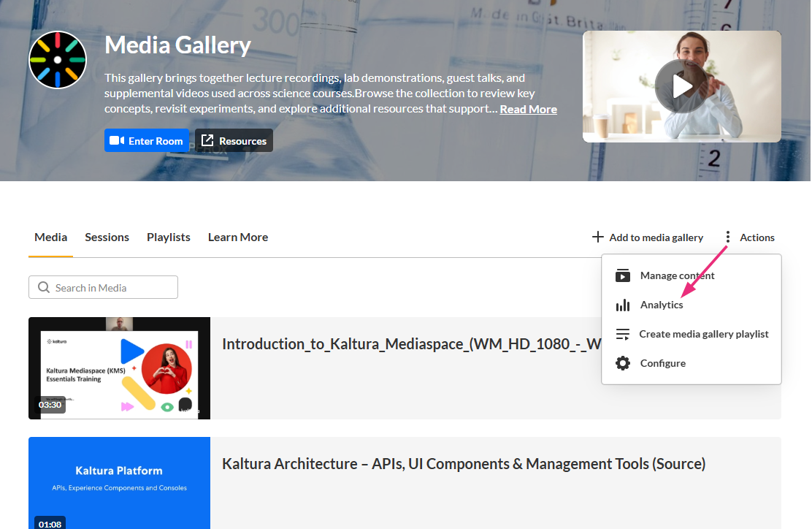812x529 pixels.
Task: Open the three-dot Actions menu
Action: coord(751,237)
